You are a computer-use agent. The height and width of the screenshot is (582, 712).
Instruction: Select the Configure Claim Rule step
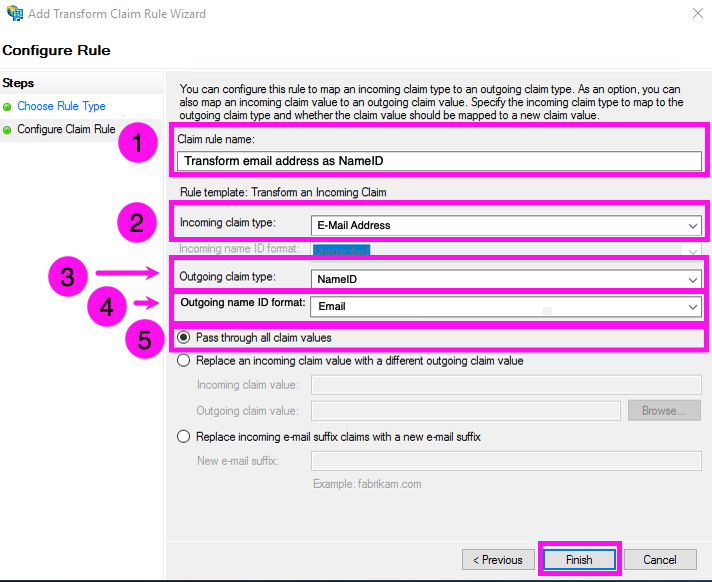point(66,130)
